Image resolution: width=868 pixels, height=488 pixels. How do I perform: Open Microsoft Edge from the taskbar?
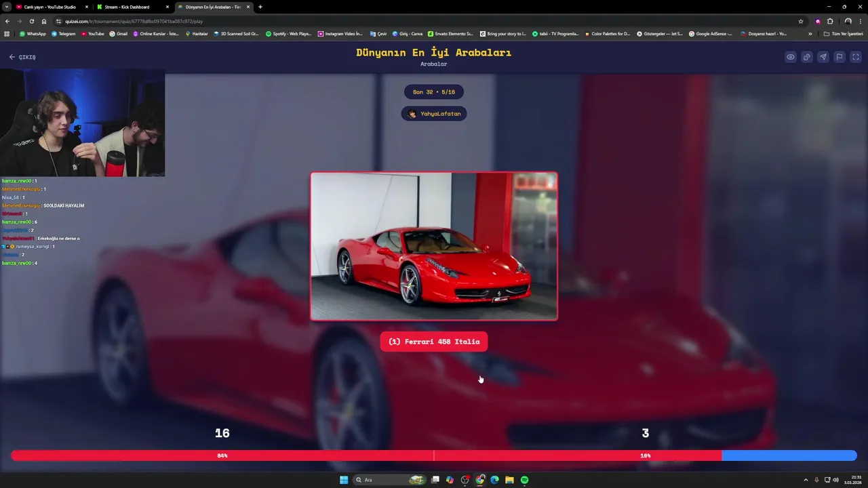[495, 480]
